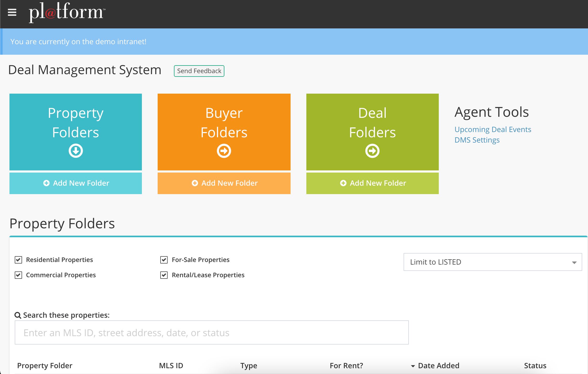The height and width of the screenshot is (374, 588).
Task: Click plus icon on teal Add New Folder
Action: click(47, 183)
